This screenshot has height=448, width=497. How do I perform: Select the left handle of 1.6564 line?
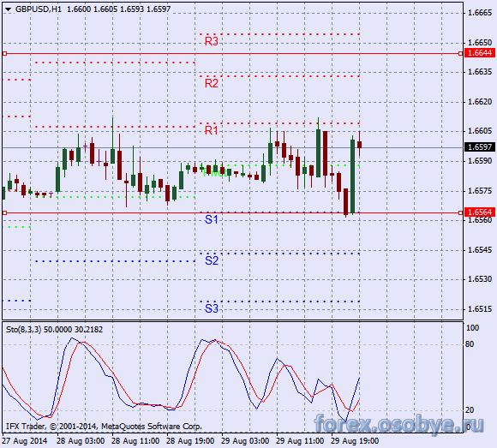coord(4,213)
